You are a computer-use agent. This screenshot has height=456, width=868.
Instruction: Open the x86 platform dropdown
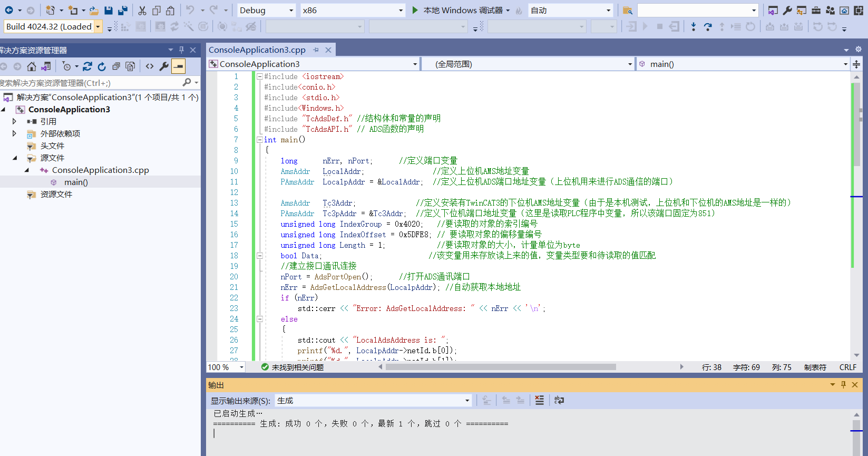point(401,10)
